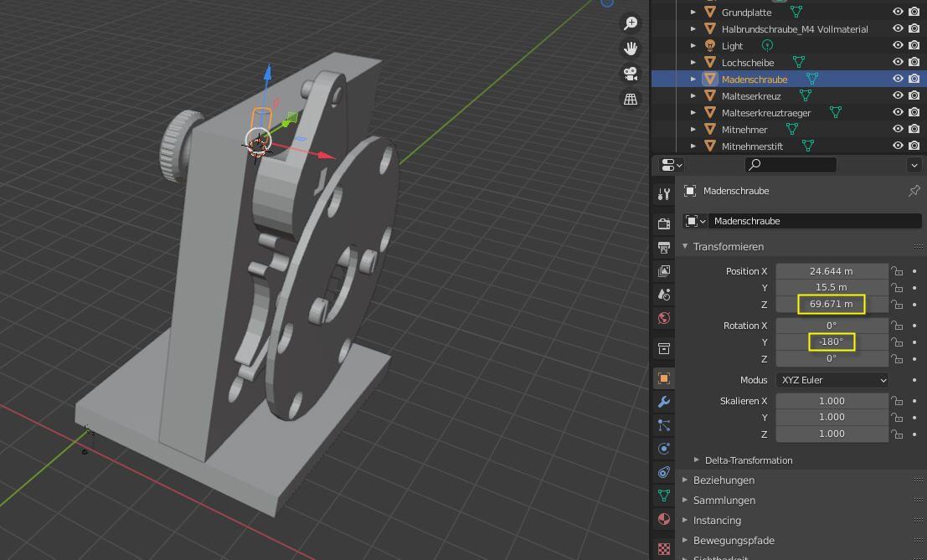Open the Modus XYZ Euler dropdown
This screenshot has width=927, height=560.
[832, 380]
